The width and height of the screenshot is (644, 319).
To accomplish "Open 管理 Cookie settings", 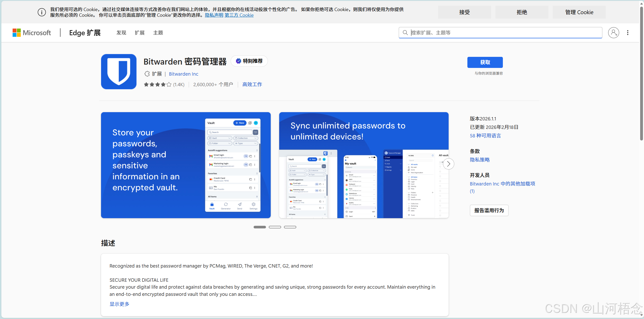I will [x=579, y=12].
